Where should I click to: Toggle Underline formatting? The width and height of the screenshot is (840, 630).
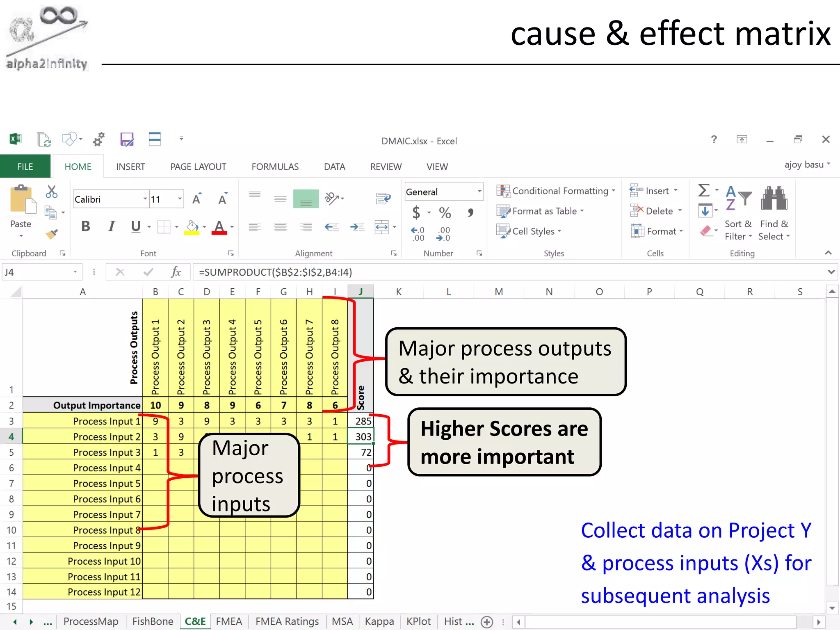tap(136, 226)
